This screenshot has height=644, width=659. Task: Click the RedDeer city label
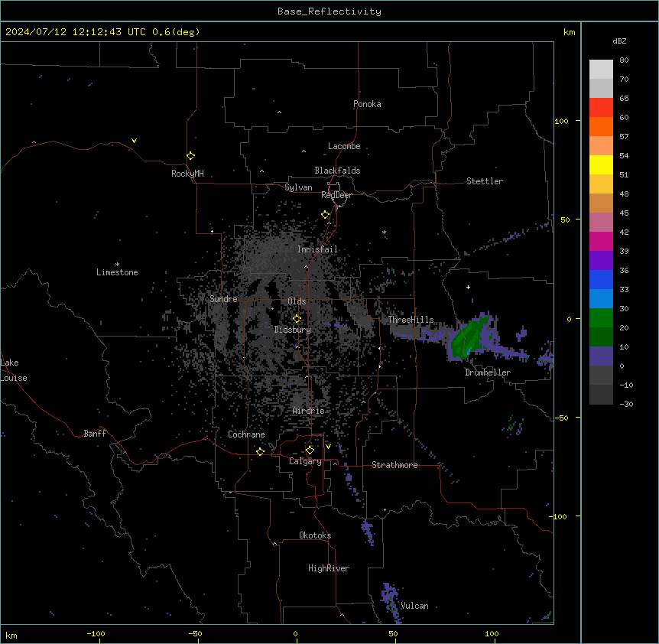coord(336,195)
